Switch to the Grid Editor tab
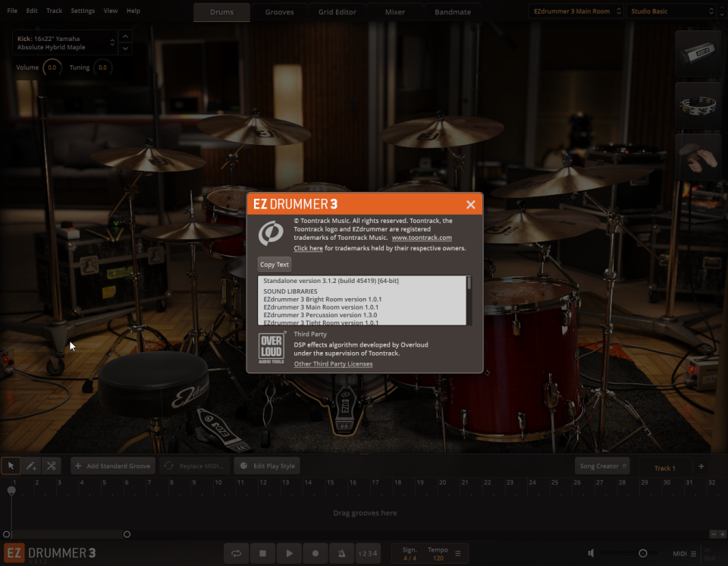Viewport: 728px width, 566px height. (x=337, y=12)
